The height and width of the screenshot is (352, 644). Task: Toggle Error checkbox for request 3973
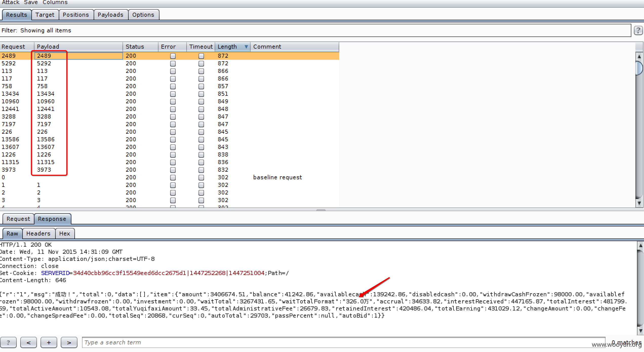173,170
